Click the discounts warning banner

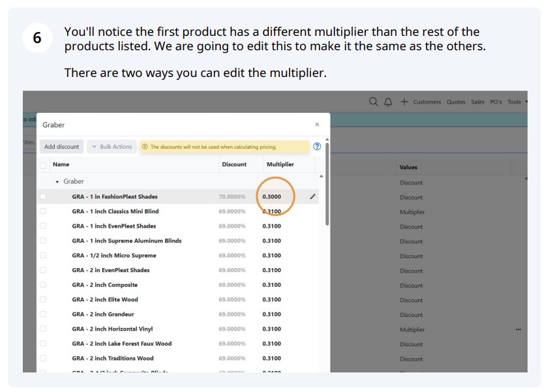point(224,147)
